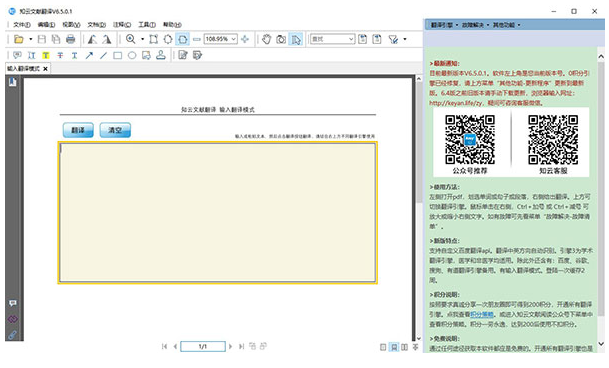Select the rectangle drawing tool
The width and height of the screenshot is (609, 368).
(117, 56)
